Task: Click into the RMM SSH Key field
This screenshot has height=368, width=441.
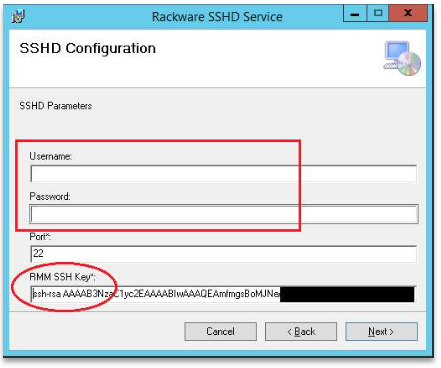Action: tap(223, 294)
